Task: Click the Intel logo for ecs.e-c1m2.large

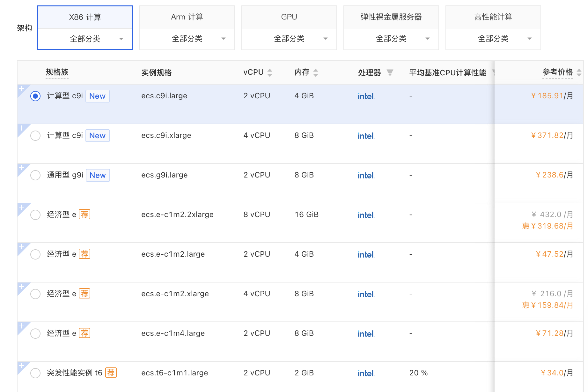Action: point(366,254)
